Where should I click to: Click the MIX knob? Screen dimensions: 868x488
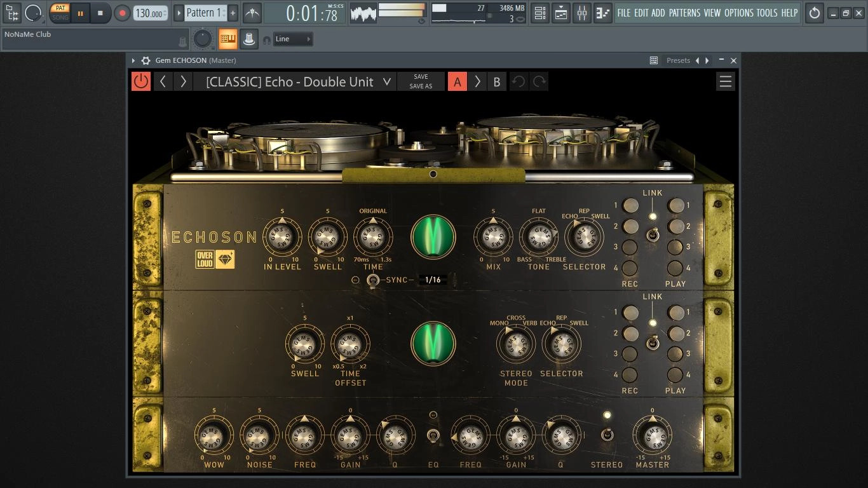[493, 237]
